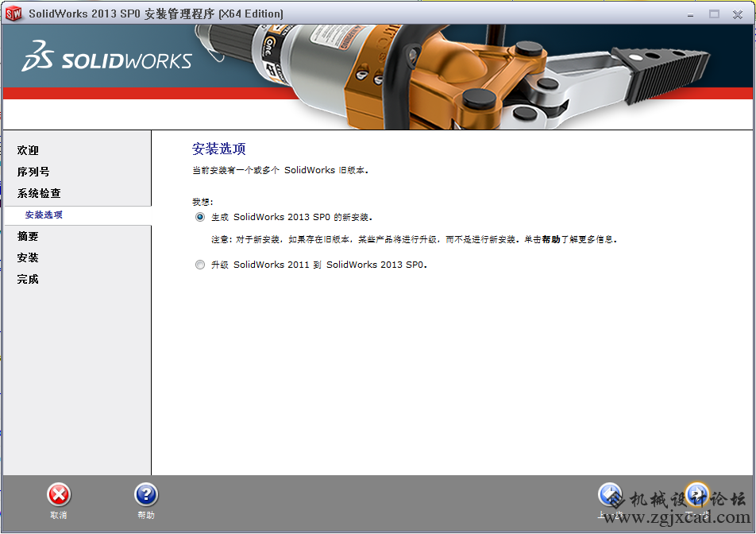The height and width of the screenshot is (534, 756).
Task: Open Help via the blue question icon
Action: point(146,495)
